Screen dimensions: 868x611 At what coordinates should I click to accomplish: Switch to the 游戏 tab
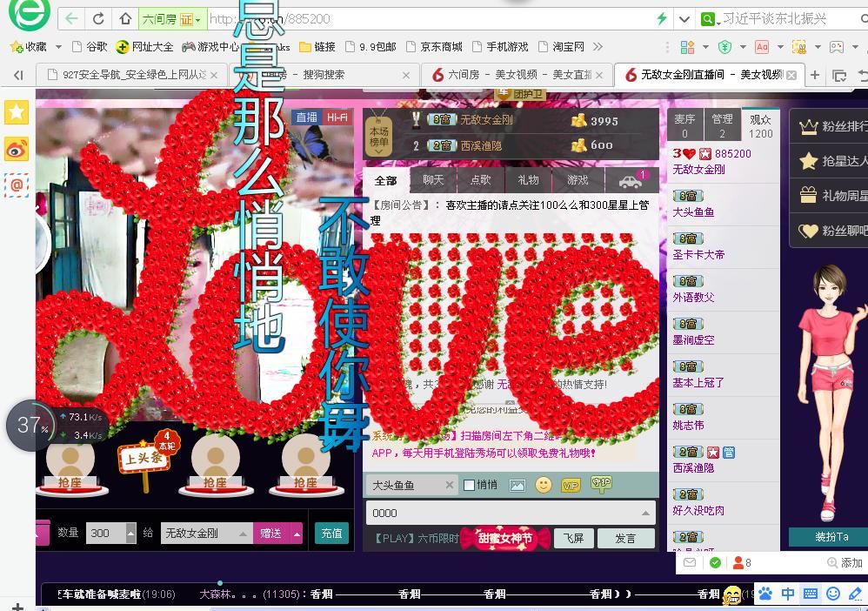578,180
